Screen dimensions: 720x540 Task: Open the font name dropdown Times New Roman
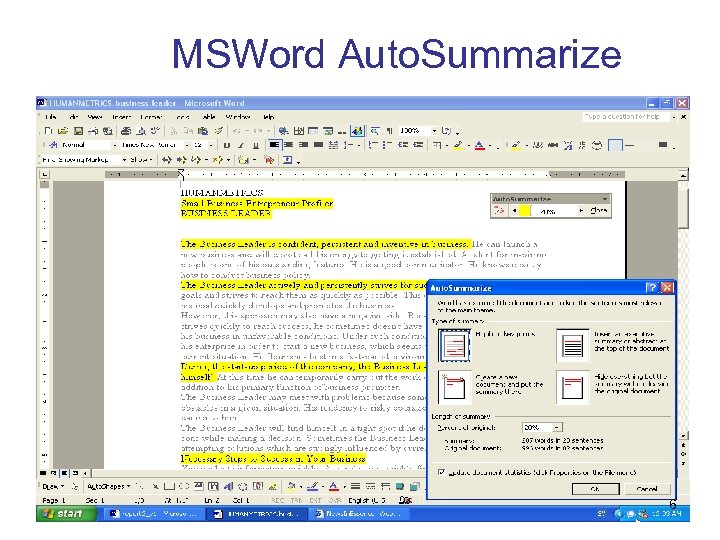187,146
